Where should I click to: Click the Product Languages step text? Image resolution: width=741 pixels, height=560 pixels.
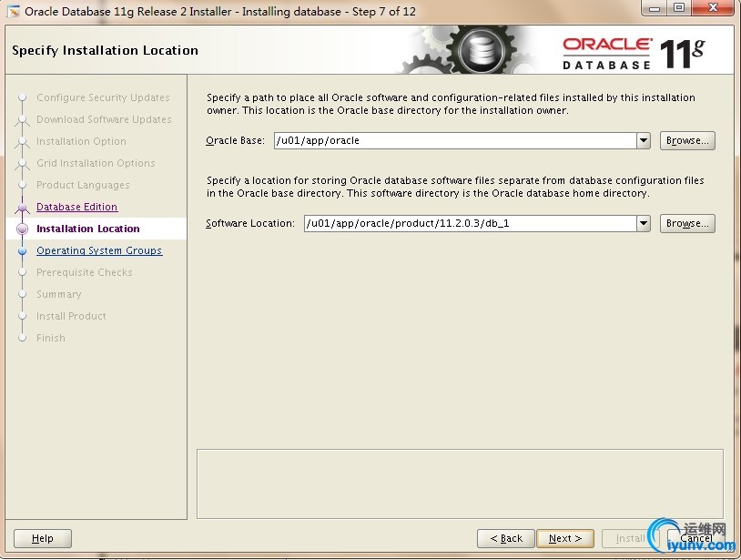click(83, 185)
